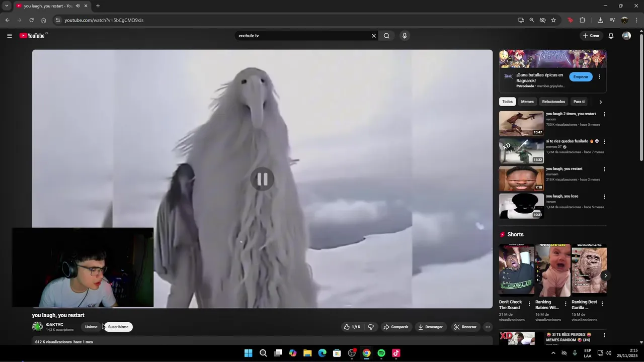The width and height of the screenshot is (644, 362).
Task: Open the YouTube notifications bell
Action: click(x=611, y=36)
